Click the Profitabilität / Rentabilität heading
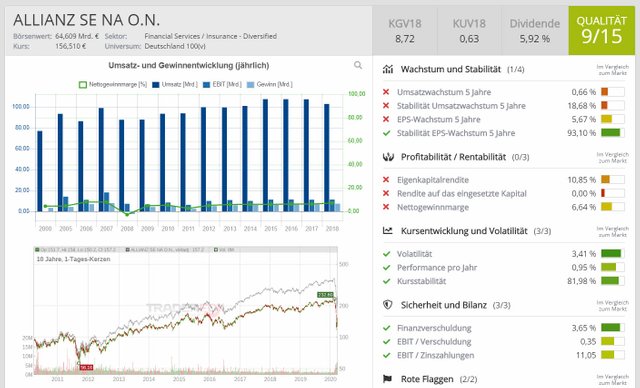Image resolution: width=640 pixels, height=388 pixels. 453,157
